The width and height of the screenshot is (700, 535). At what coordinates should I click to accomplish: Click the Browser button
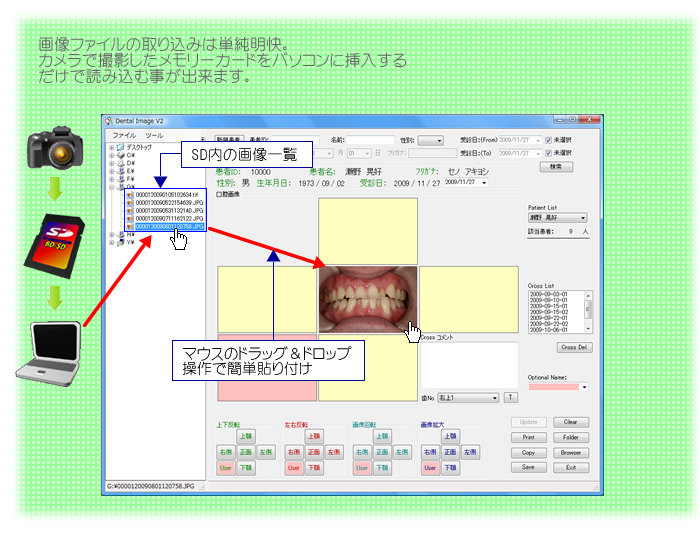click(571, 452)
